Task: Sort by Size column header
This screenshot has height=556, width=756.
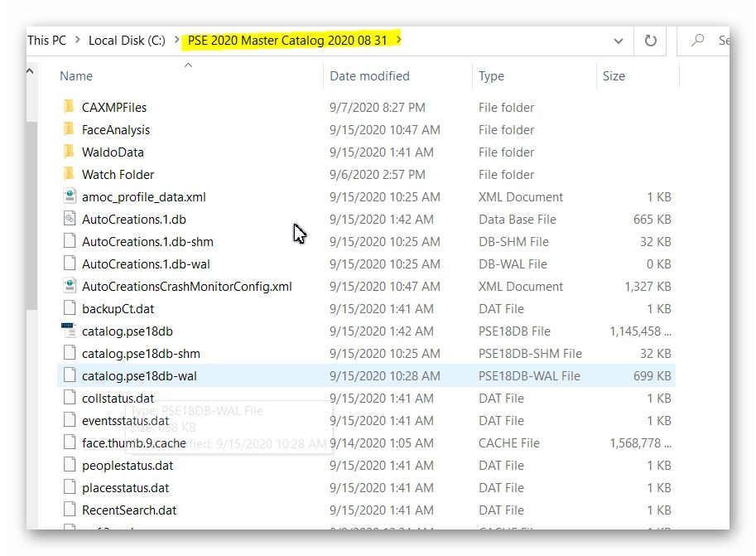Action: tap(614, 76)
